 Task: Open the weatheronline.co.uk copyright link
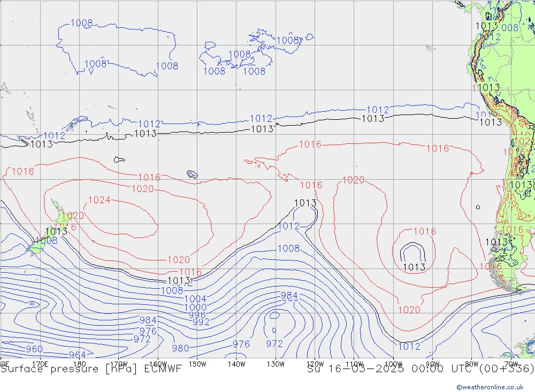pos(490,387)
